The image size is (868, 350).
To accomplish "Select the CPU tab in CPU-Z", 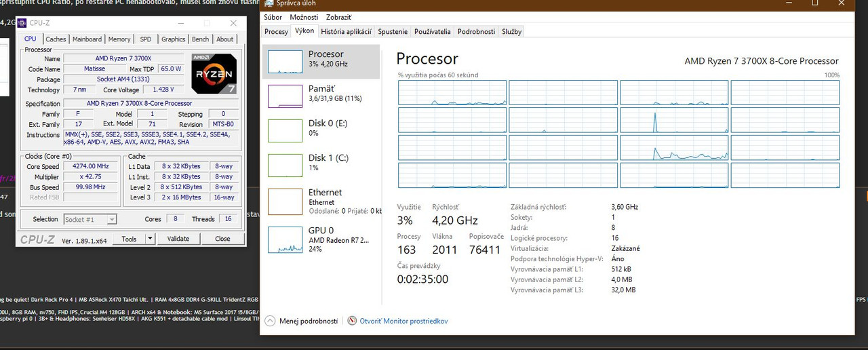I will point(31,39).
